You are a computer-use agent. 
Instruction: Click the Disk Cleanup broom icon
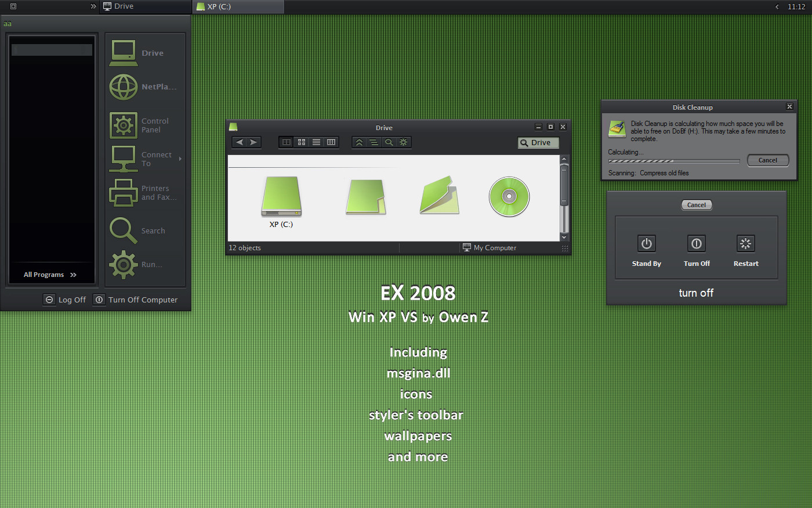(x=617, y=128)
